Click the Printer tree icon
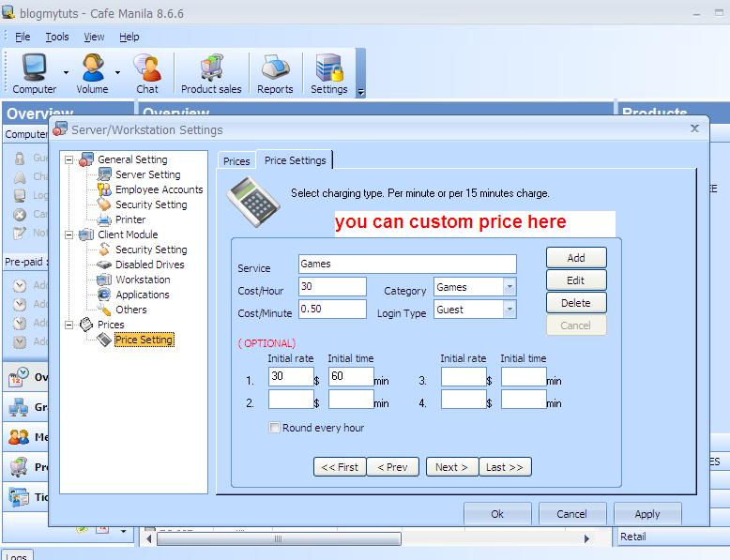The height and width of the screenshot is (560, 730). (x=104, y=219)
